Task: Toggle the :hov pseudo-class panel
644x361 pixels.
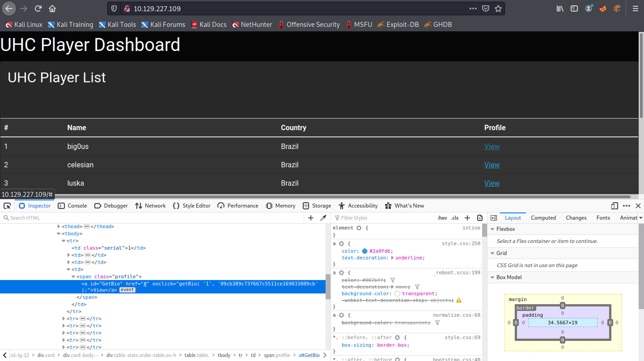Action: tap(442, 218)
